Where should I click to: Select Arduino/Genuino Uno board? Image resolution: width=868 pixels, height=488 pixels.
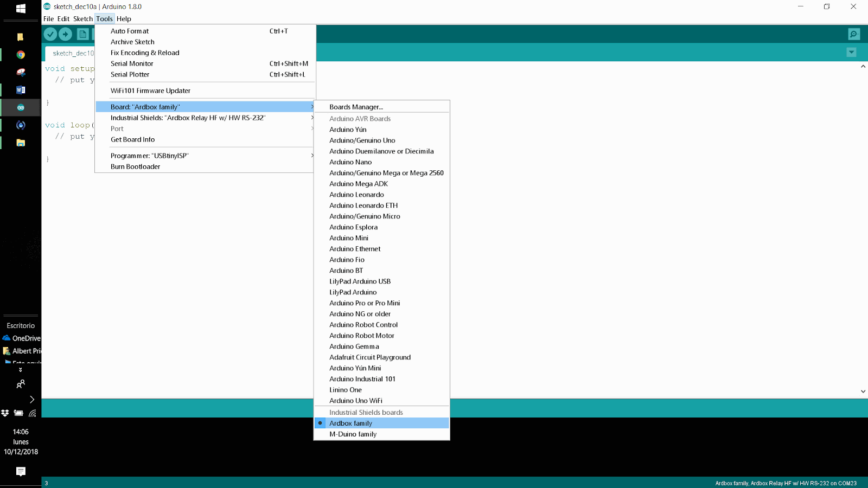tap(381, 140)
